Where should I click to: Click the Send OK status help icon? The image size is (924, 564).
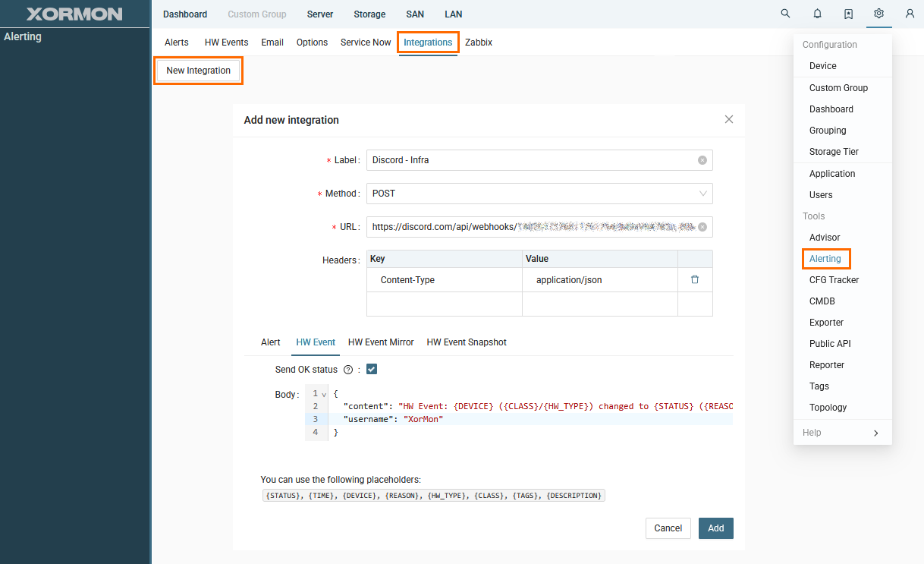[x=348, y=370]
